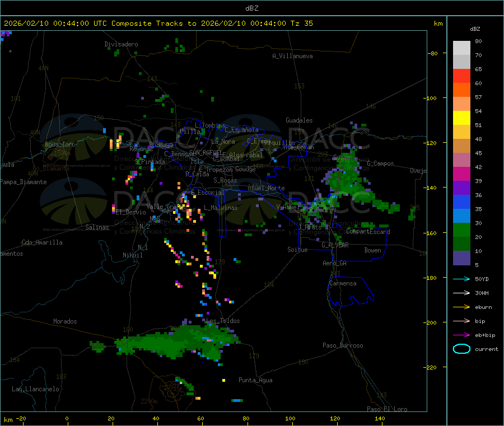Click the pink bip arrow icon

pos(461,321)
